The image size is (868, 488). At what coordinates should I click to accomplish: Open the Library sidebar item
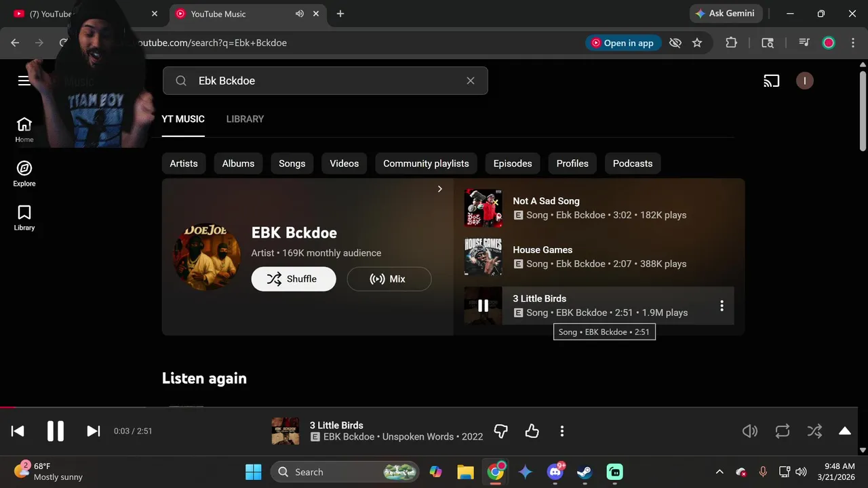(24, 218)
